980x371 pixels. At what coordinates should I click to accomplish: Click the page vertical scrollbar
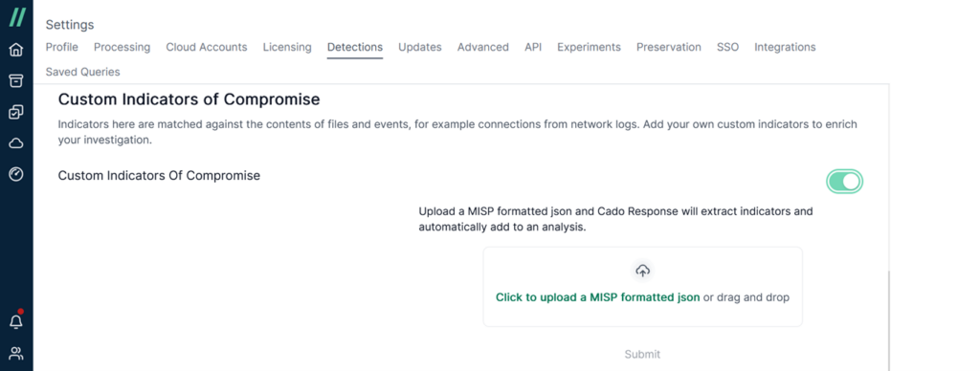[887, 318]
